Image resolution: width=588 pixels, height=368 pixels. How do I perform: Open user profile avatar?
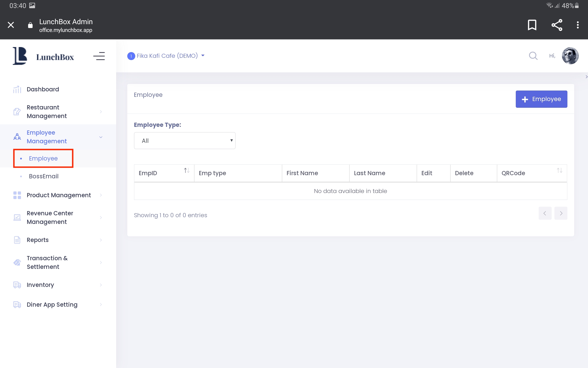[570, 56]
